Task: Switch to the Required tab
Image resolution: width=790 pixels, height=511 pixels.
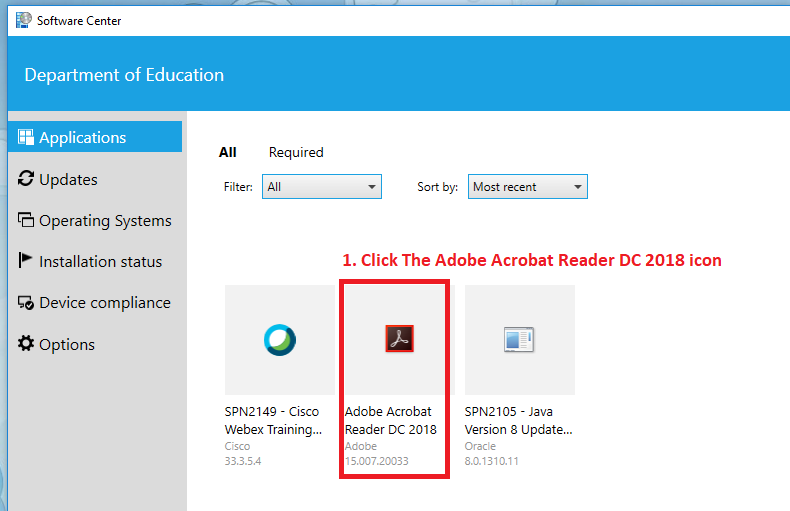Action: pos(296,152)
